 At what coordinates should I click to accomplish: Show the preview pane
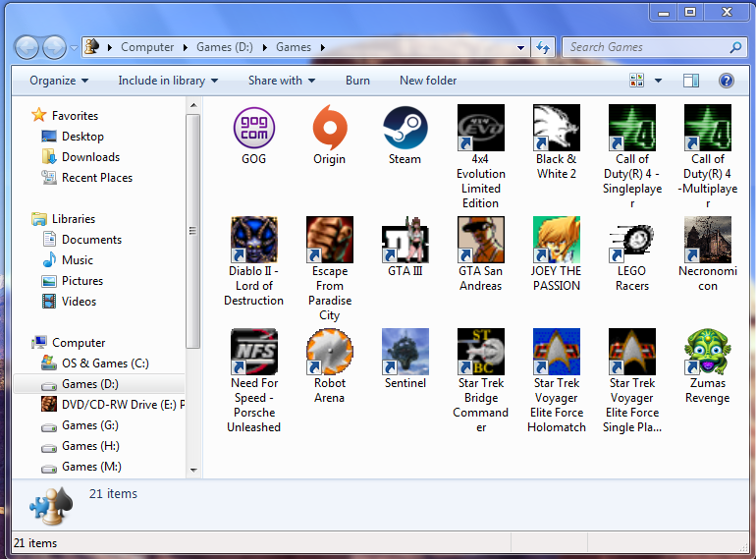[x=691, y=80]
